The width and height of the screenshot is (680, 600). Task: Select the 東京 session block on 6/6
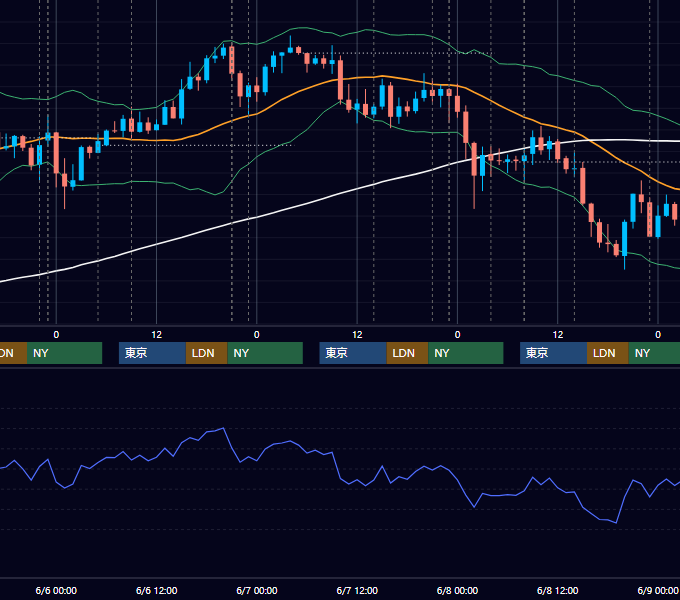(152, 353)
